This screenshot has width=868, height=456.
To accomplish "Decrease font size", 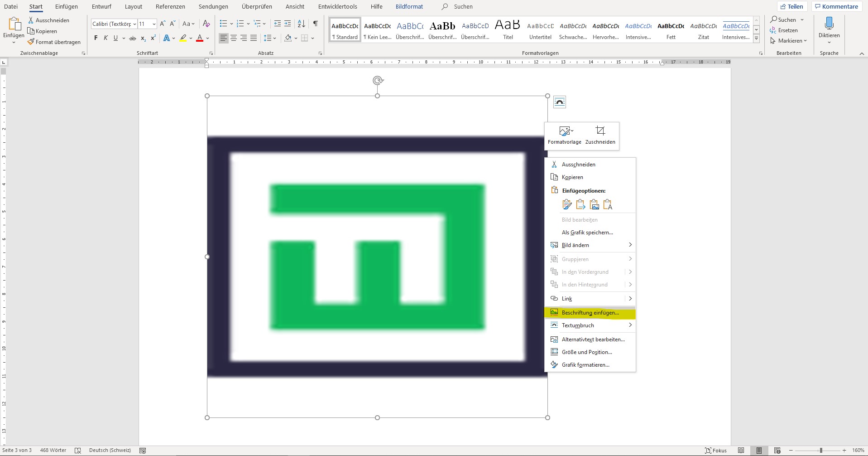I will 173,24.
